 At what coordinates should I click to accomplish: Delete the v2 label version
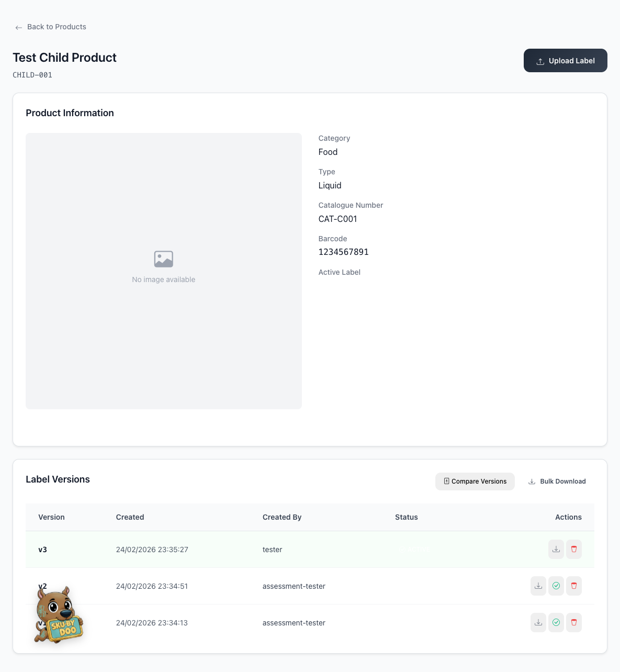click(574, 586)
